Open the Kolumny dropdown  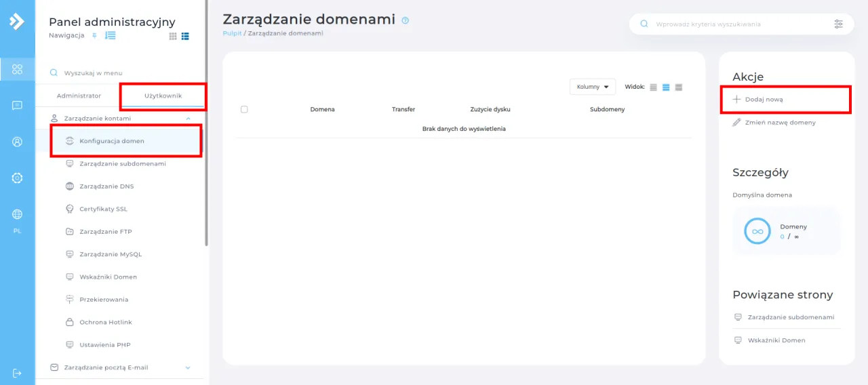tap(593, 87)
